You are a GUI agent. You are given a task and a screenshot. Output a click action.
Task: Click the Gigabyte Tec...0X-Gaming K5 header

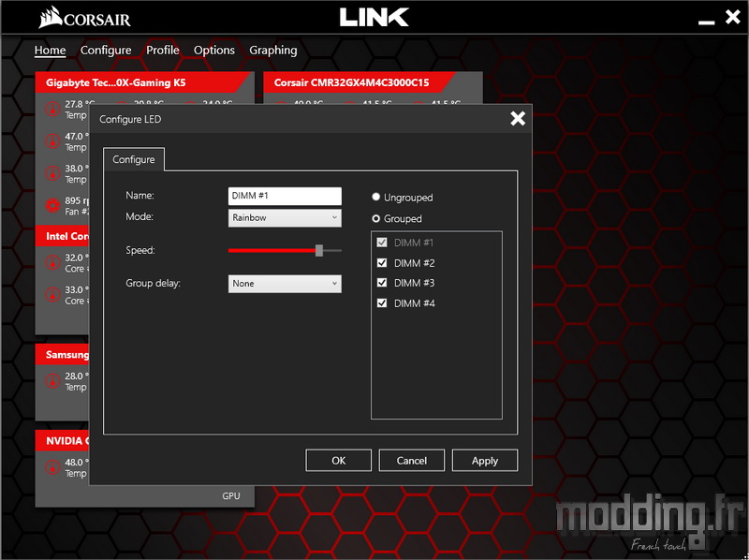(144, 82)
